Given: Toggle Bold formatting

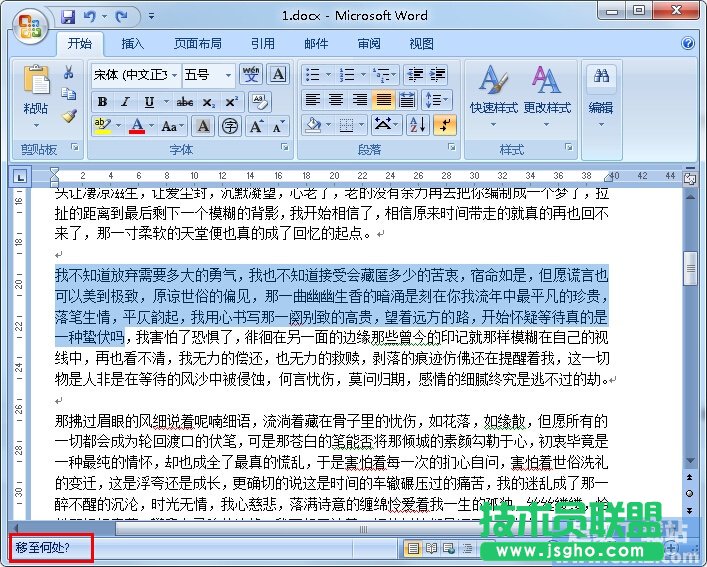Looking at the screenshot, I should (x=102, y=102).
